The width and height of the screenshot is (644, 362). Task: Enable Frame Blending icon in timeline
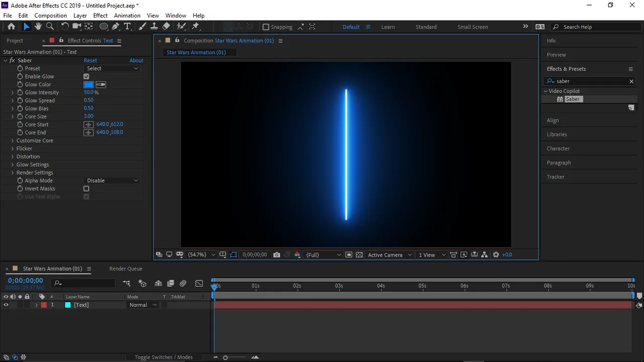click(171, 284)
